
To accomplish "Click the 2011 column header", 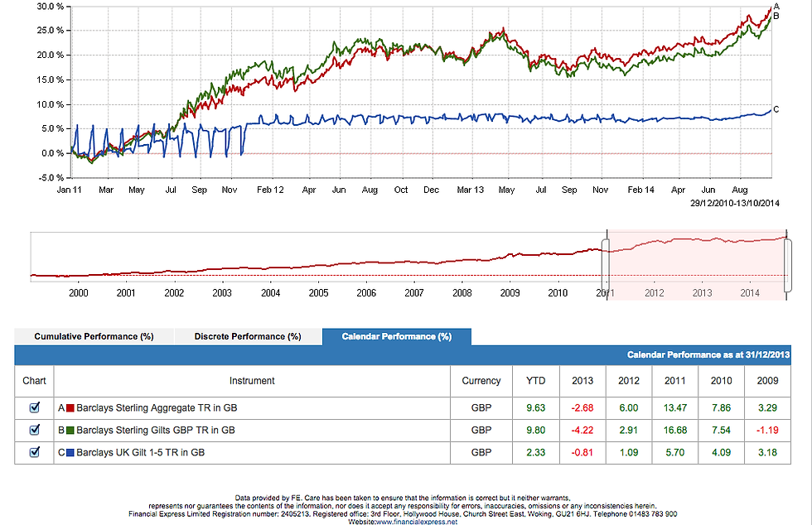I will pos(675,381).
